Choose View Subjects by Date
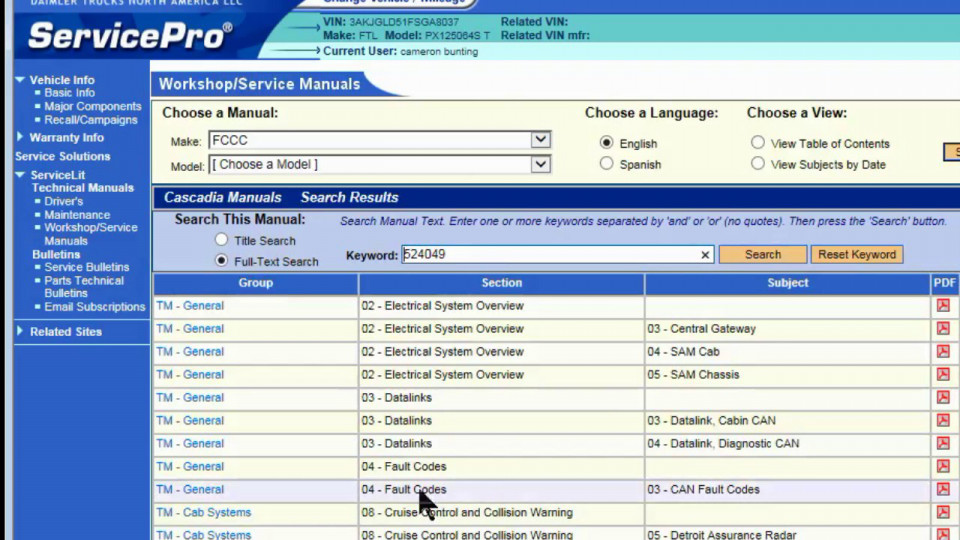Viewport: 960px width, 540px height. pos(757,163)
